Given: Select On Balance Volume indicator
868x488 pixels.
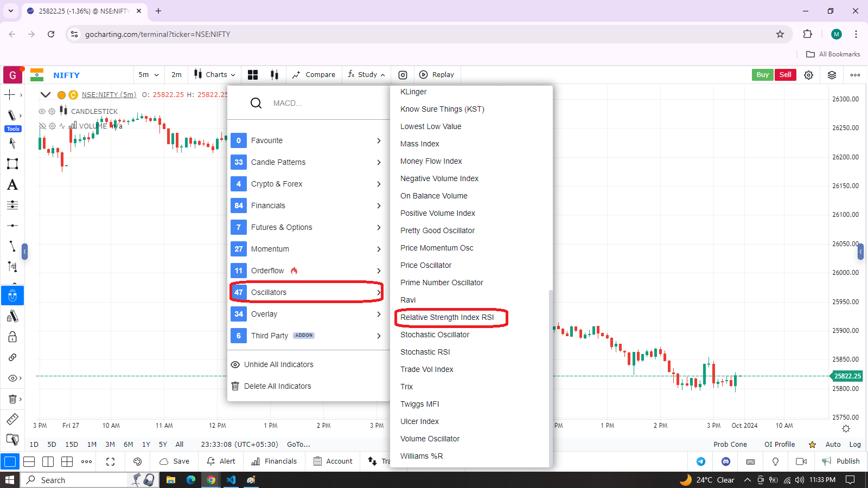Looking at the screenshot, I should 433,196.
